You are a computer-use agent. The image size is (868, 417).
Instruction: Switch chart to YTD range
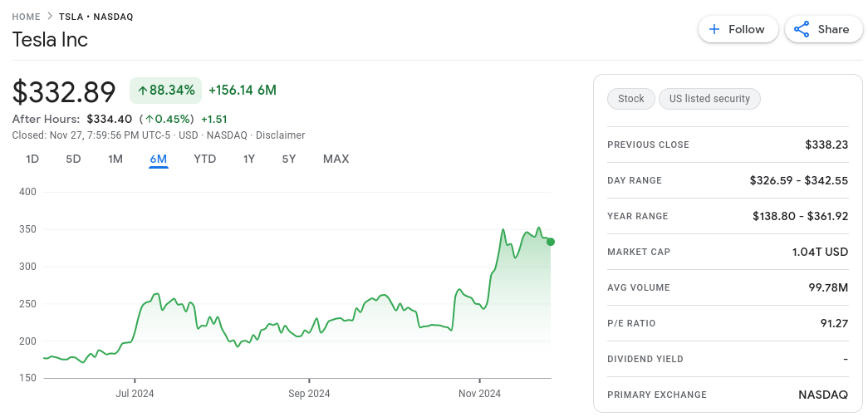coord(204,159)
